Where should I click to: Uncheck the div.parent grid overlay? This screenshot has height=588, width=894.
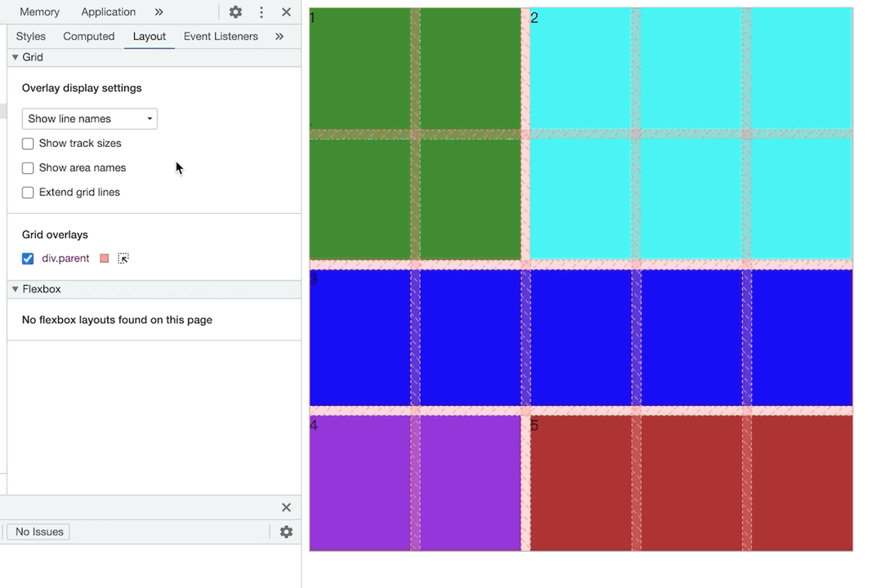pos(27,259)
